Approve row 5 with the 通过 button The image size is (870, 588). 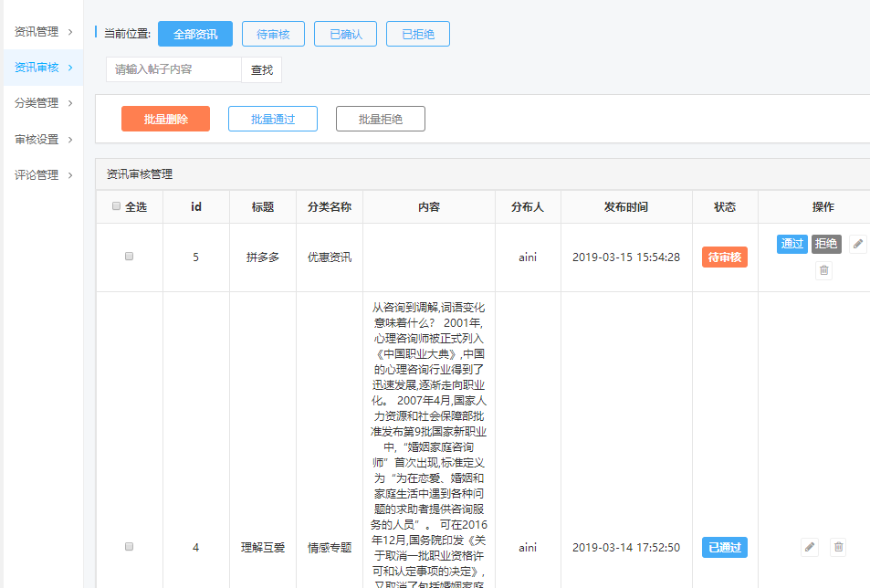pos(792,244)
